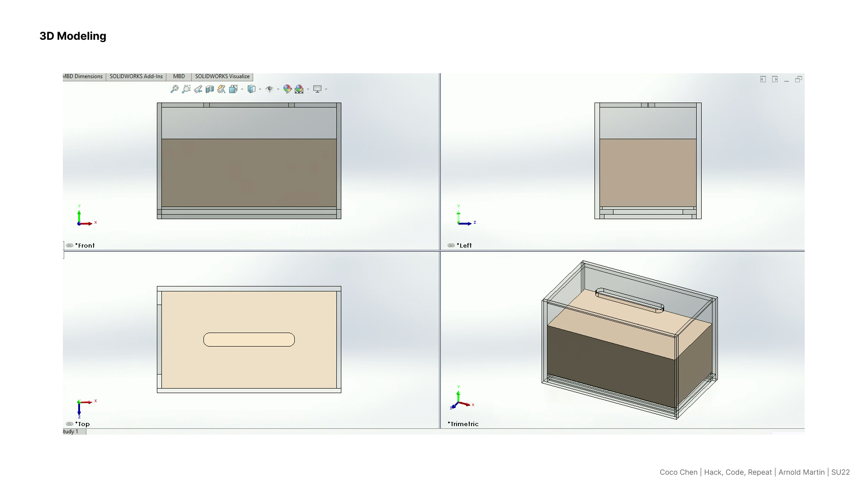Select the slot cutout in Top view

pos(249,339)
